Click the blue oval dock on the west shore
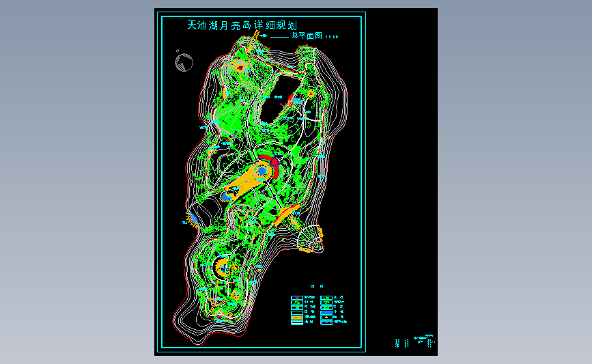 [x=193, y=218]
